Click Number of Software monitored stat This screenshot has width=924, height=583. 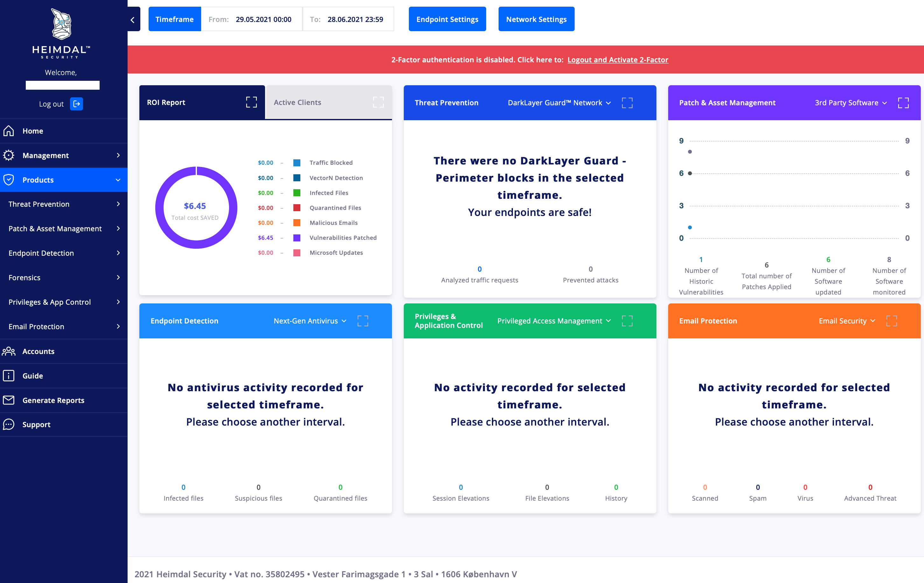[x=889, y=276]
